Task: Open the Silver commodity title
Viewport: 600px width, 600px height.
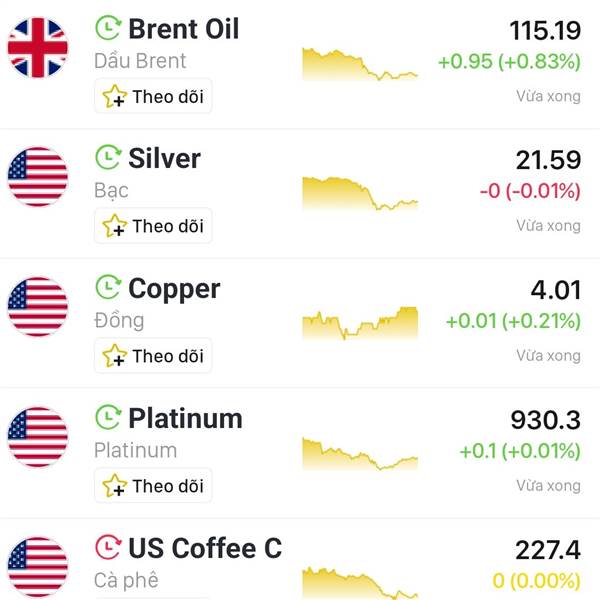Action: coord(165,158)
